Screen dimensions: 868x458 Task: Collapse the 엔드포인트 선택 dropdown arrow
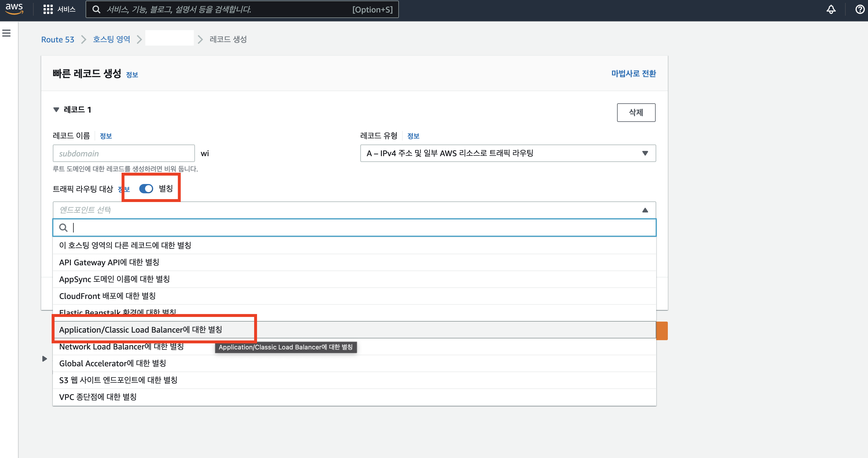645,210
